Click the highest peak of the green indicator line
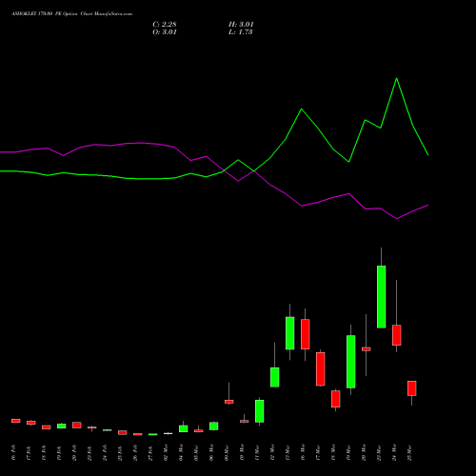Viewport: 476px width, 476px height. (x=397, y=78)
